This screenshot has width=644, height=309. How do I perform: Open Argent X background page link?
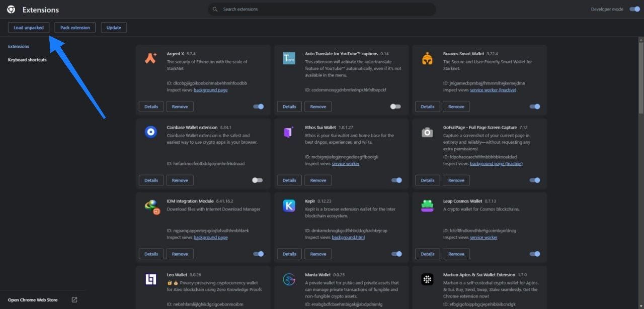point(210,90)
